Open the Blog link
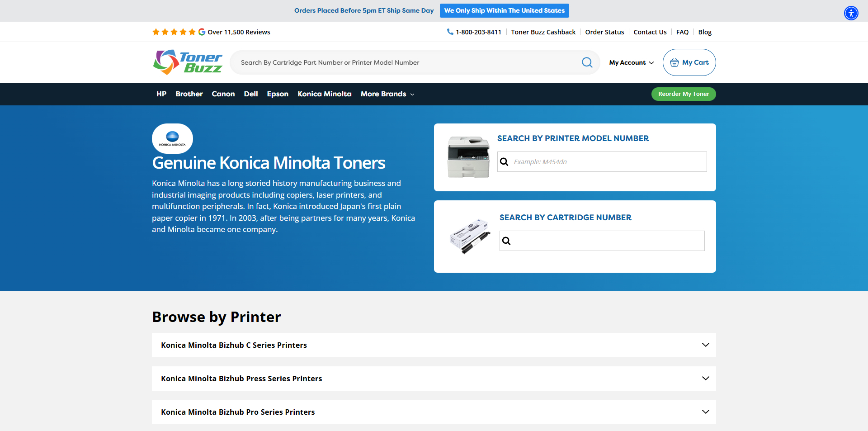 (x=704, y=32)
